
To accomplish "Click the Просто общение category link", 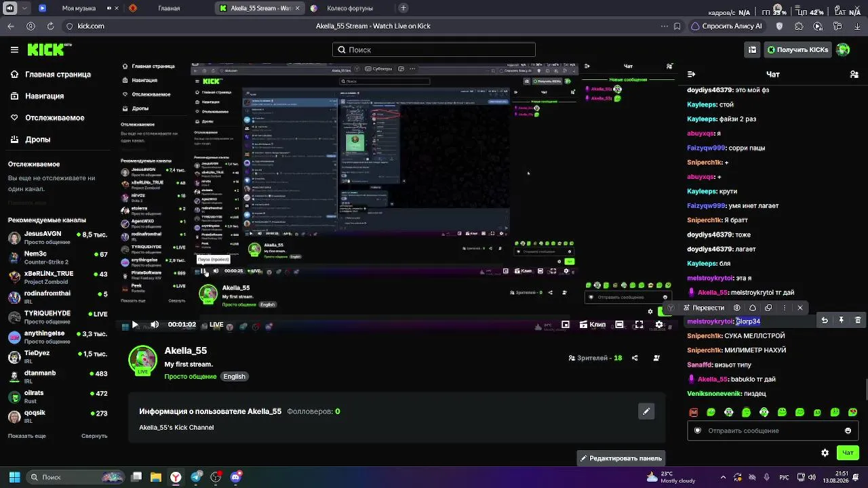I will pos(191,377).
